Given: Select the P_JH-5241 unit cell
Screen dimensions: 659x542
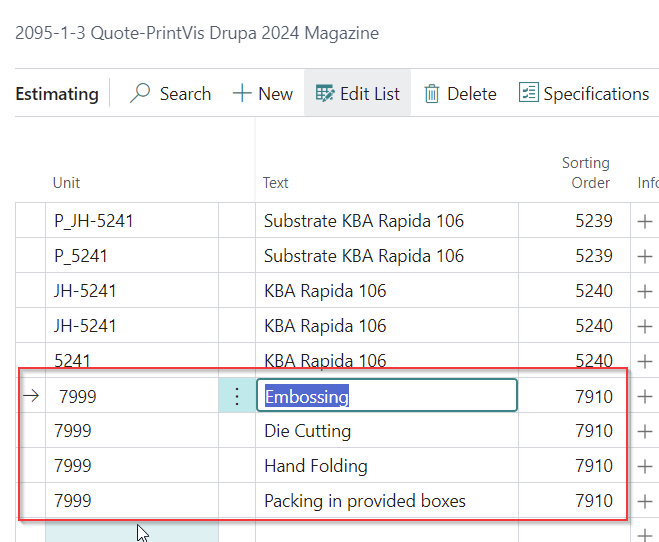Looking at the screenshot, I should tap(131, 221).
